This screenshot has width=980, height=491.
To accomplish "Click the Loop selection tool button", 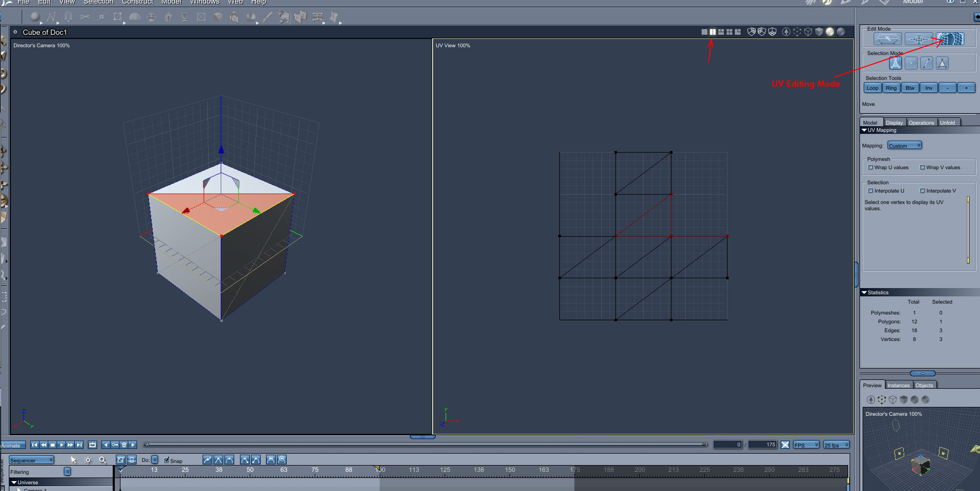I will point(872,88).
